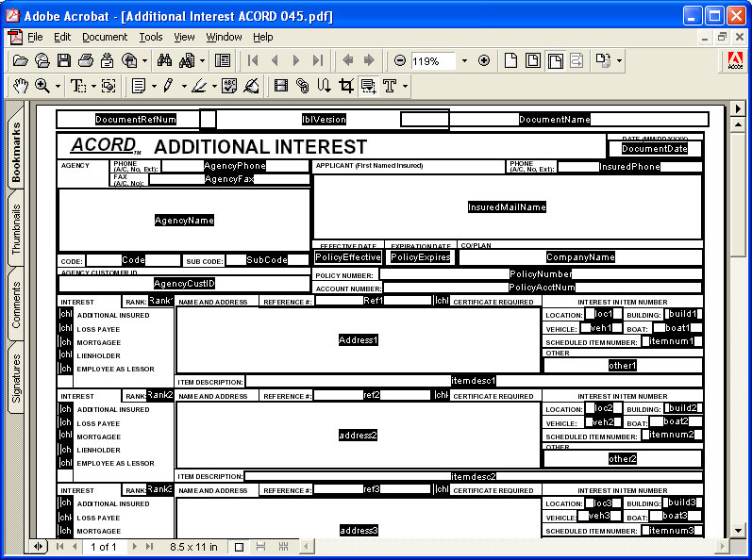The width and height of the screenshot is (752, 560).
Task: Click the binoculars Find icon
Action: 164,60
